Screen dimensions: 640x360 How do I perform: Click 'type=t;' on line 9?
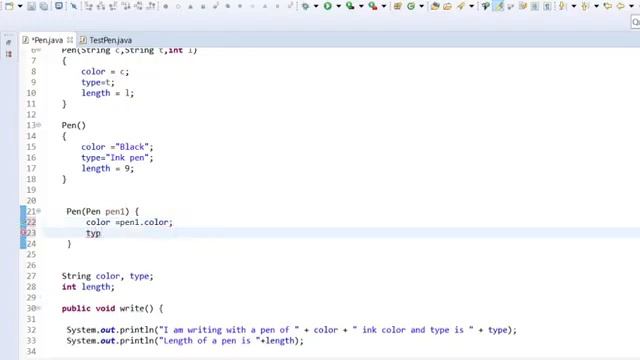[98, 82]
